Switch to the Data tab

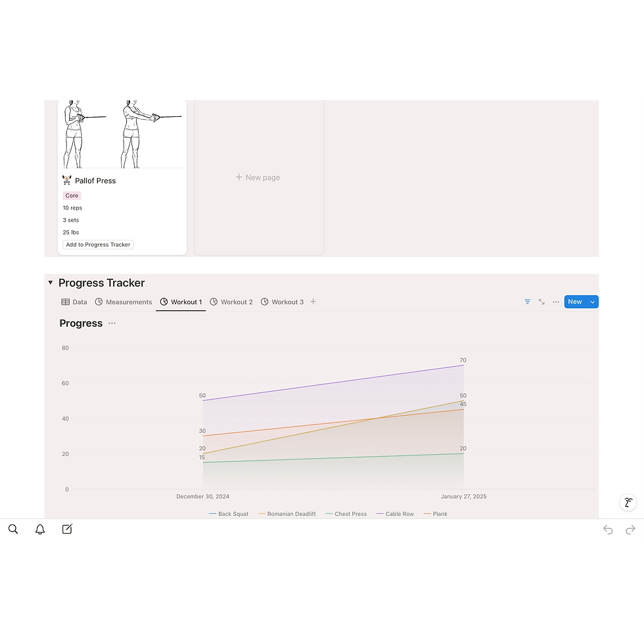coord(74,302)
